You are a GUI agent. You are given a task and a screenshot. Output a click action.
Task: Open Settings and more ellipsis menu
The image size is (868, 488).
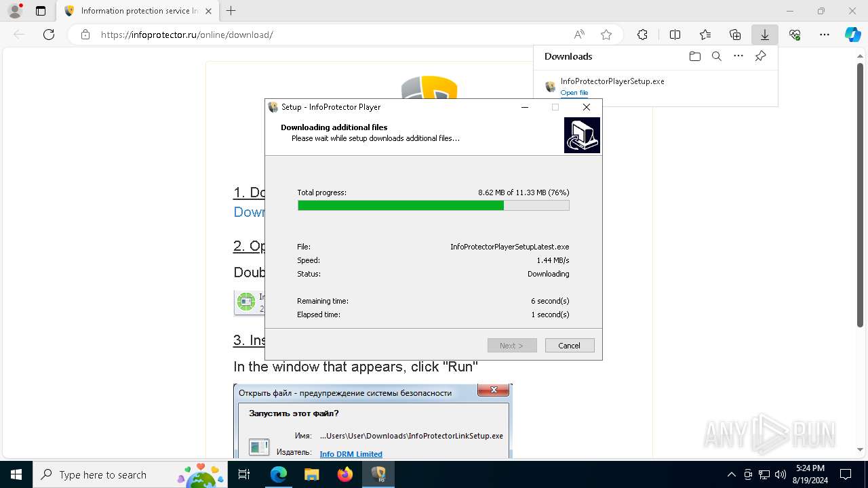pyautogui.click(x=825, y=35)
